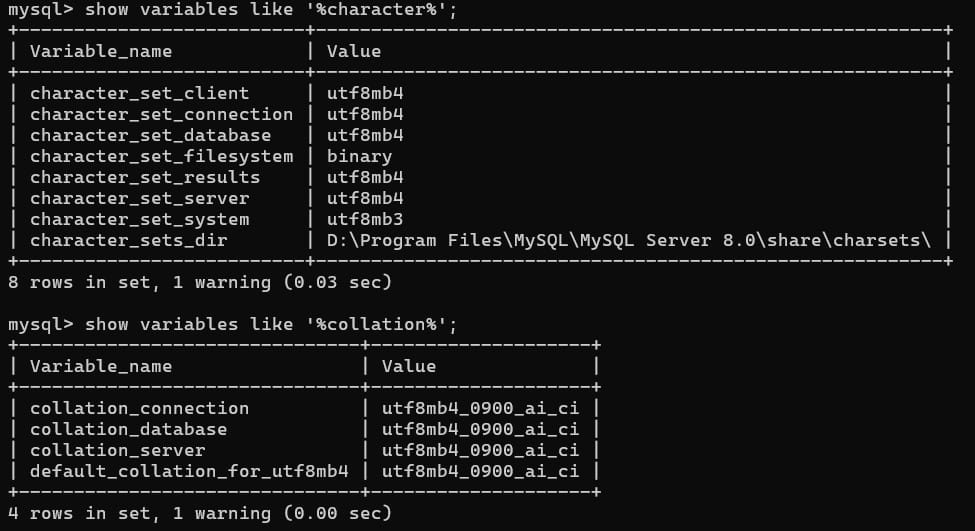This screenshot has height=531, width=975.
Task: Click the character_set_server variable name
Action: pos(139,198)
